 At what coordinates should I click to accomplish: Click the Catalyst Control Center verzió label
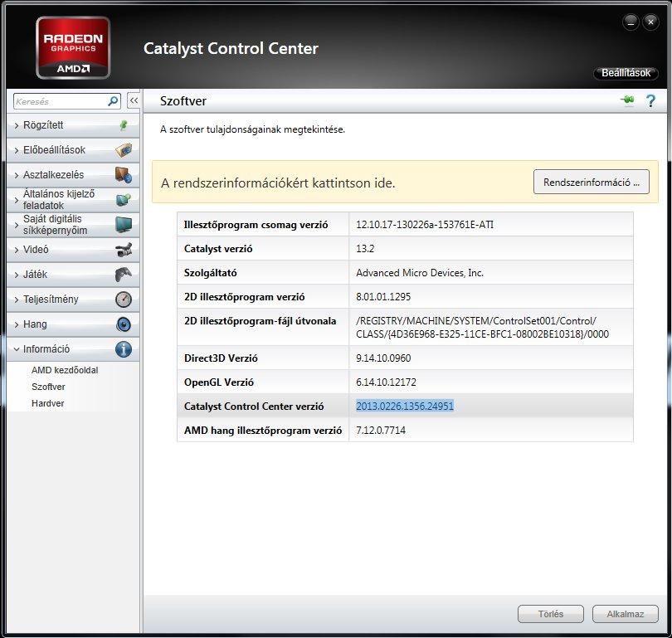coord(254,407)
